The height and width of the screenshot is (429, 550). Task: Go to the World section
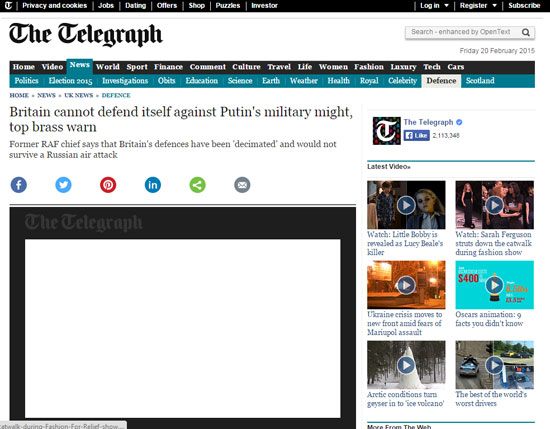[108, 67]
